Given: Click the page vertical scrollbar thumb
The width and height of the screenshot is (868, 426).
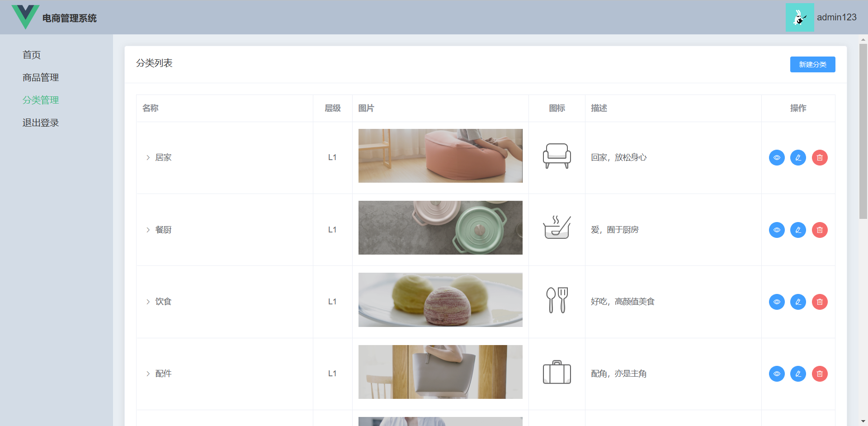Looking at the screenshot, I should point(863,131).
